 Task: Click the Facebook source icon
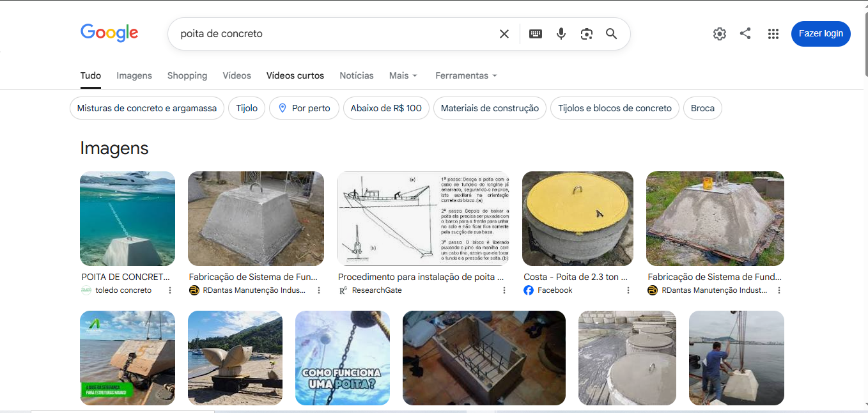coord(529,290)
